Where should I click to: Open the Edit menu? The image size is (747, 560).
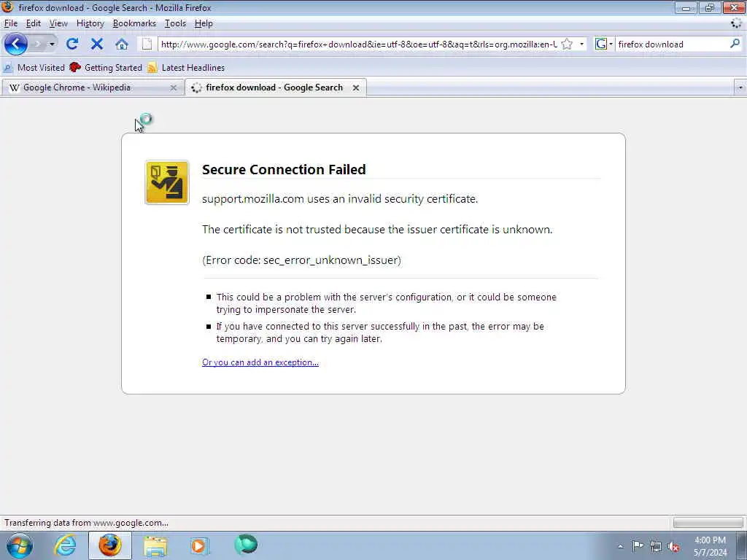[34, 23]
